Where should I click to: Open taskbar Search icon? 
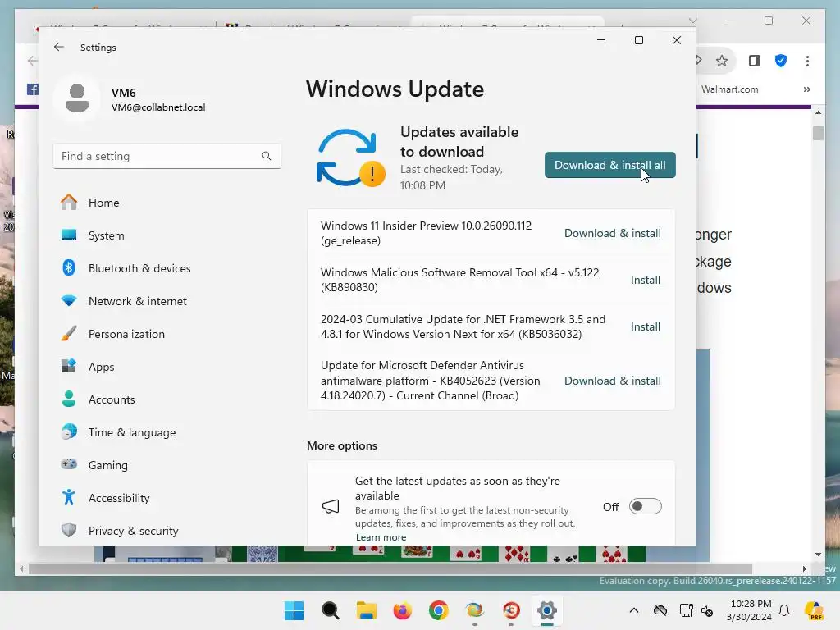(330, 610)
